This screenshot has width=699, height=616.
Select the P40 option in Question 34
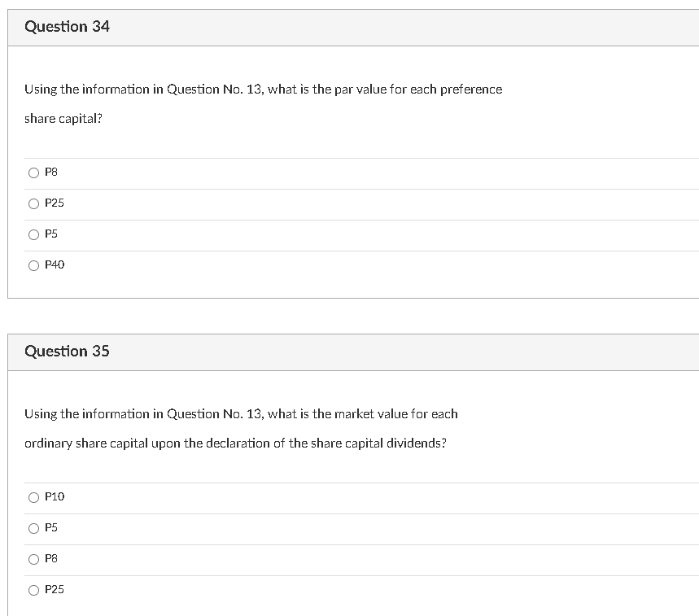click(33, 264)
